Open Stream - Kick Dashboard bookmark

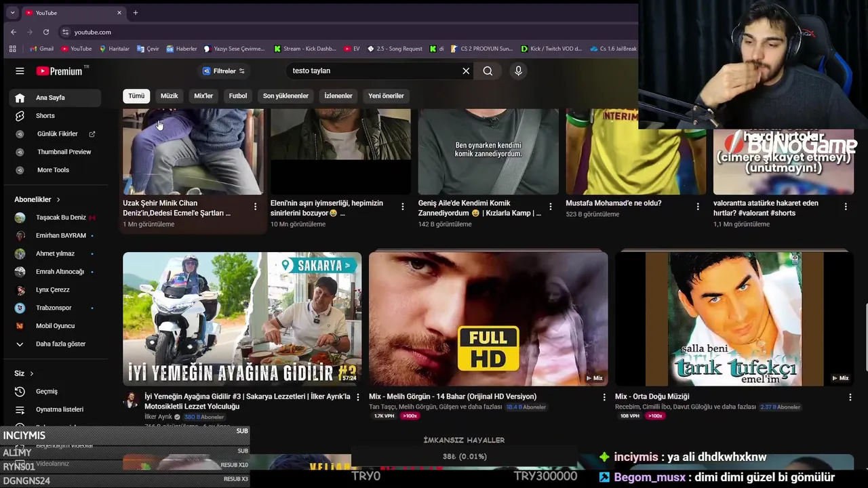pyautogui.click(x=304, y=49)
